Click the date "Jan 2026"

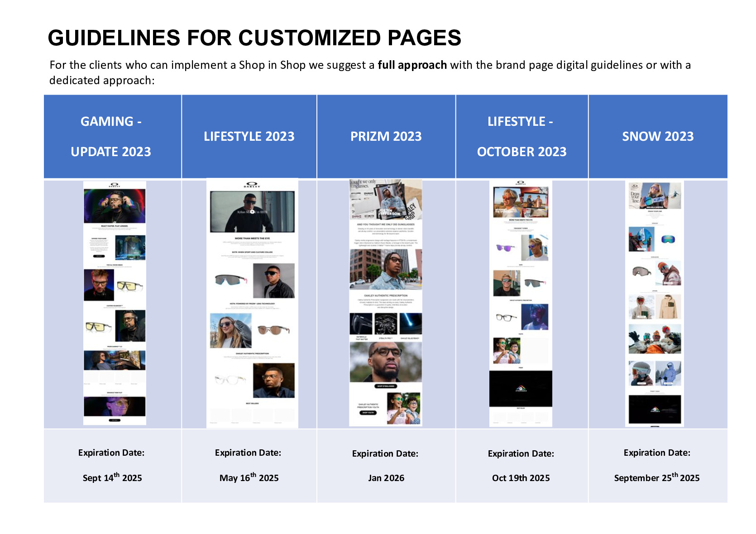click(x=386, y=478)
